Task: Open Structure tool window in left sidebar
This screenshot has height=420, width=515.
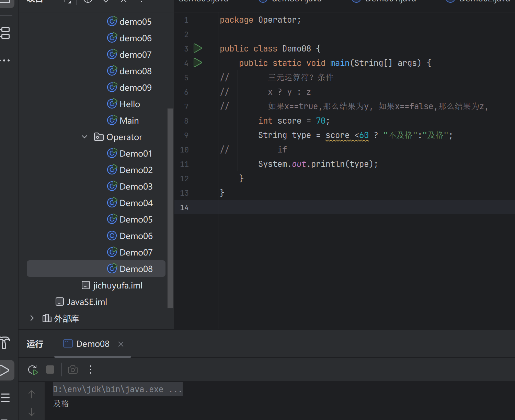Action: 5,33
